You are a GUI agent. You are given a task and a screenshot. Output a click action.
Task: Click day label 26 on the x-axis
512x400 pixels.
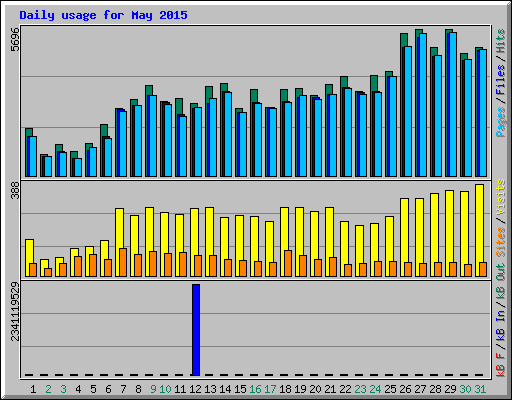405,389
